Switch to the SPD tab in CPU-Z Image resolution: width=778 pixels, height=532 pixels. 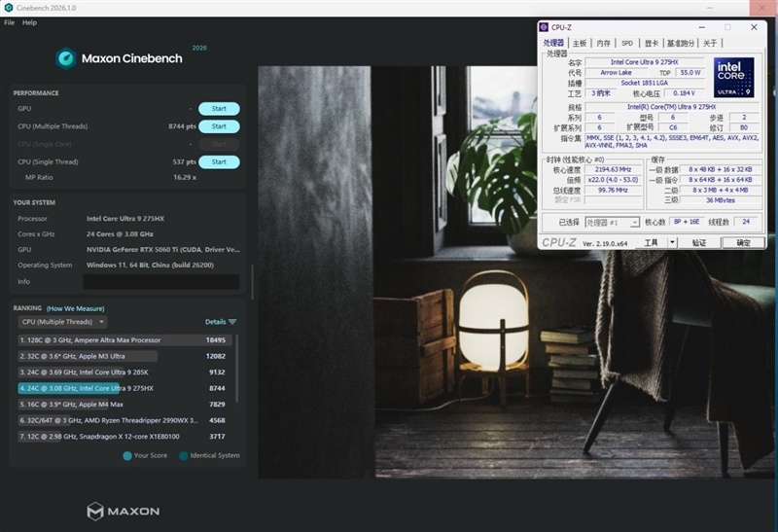pos(627,43)
